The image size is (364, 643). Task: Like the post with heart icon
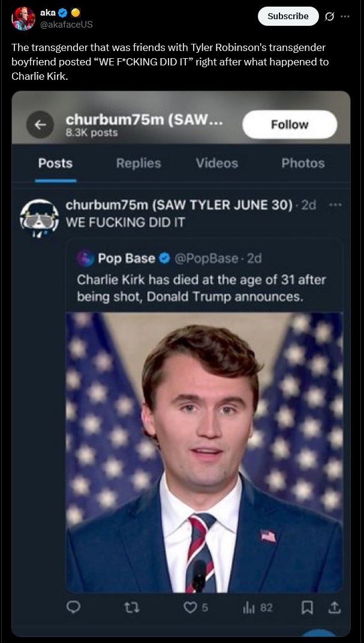point(190,608)
